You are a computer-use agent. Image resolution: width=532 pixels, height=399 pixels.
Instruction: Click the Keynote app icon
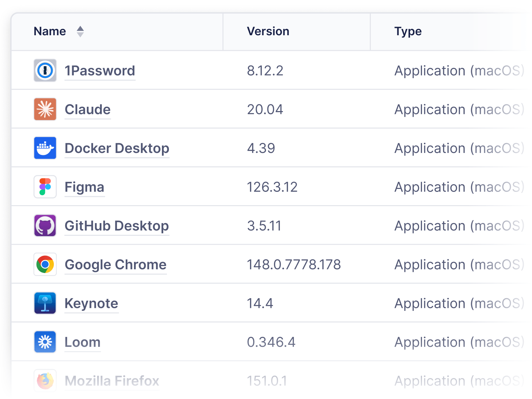point(45,303)
